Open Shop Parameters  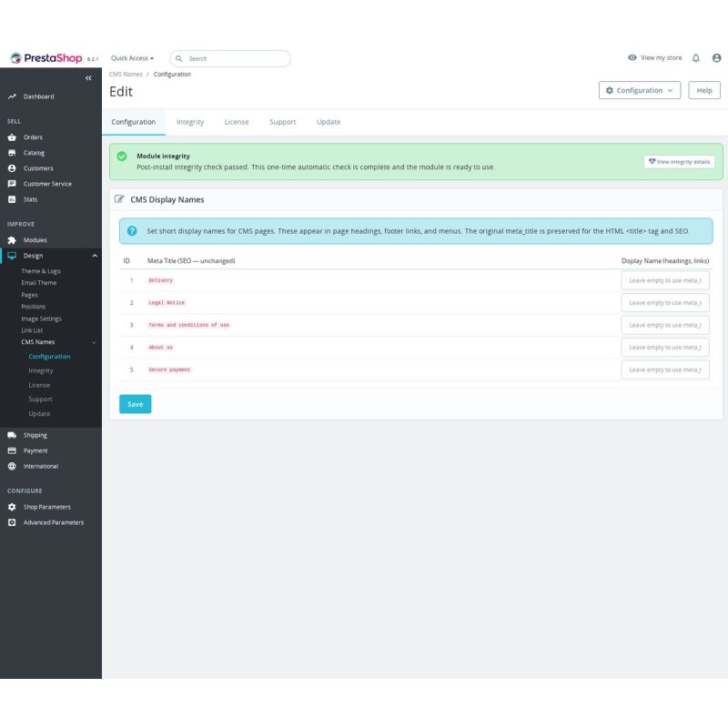(47, 507)
